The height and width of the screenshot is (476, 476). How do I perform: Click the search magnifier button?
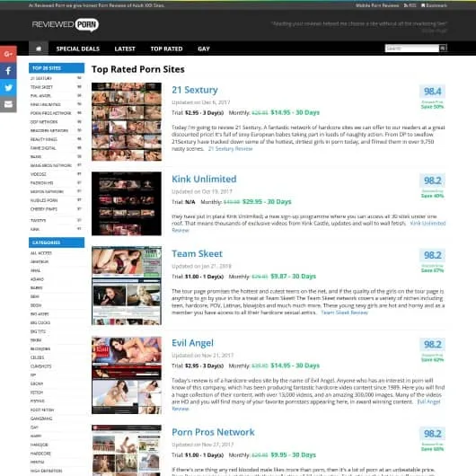pos(443,48)
